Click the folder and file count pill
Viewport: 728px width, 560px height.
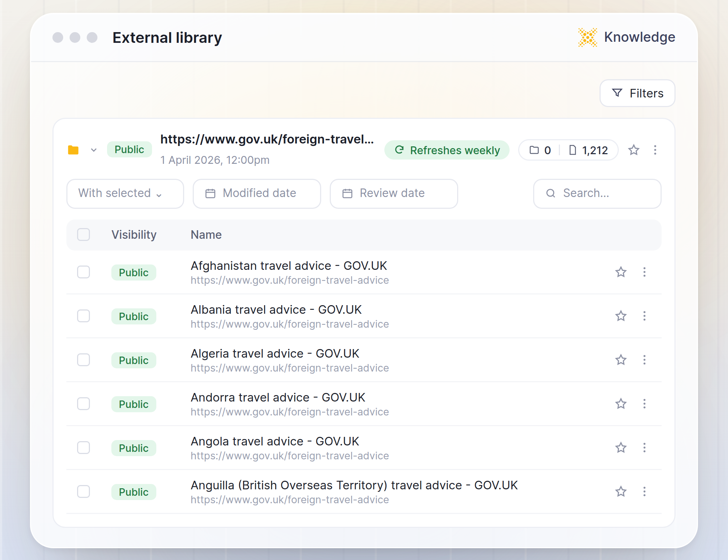click(568, 150)
